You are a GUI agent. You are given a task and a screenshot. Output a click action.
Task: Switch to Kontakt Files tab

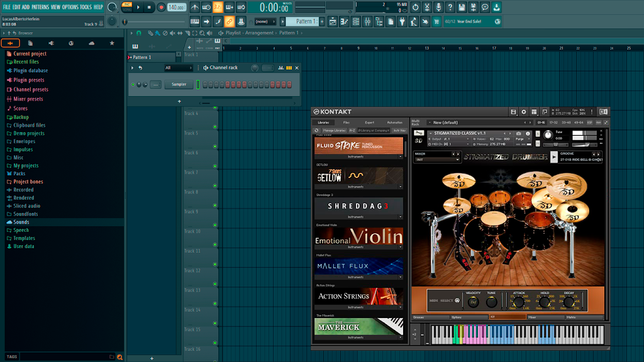[347, 123]
